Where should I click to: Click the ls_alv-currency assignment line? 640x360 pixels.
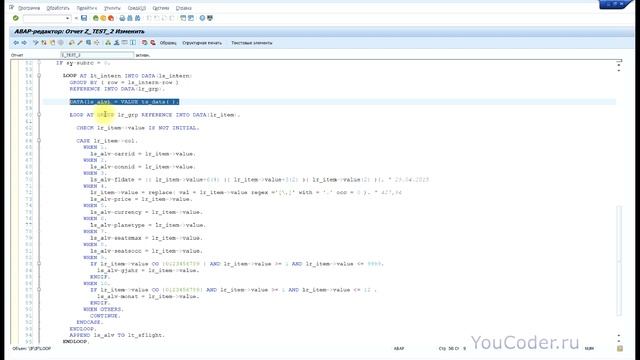click(x=146, y=212)
